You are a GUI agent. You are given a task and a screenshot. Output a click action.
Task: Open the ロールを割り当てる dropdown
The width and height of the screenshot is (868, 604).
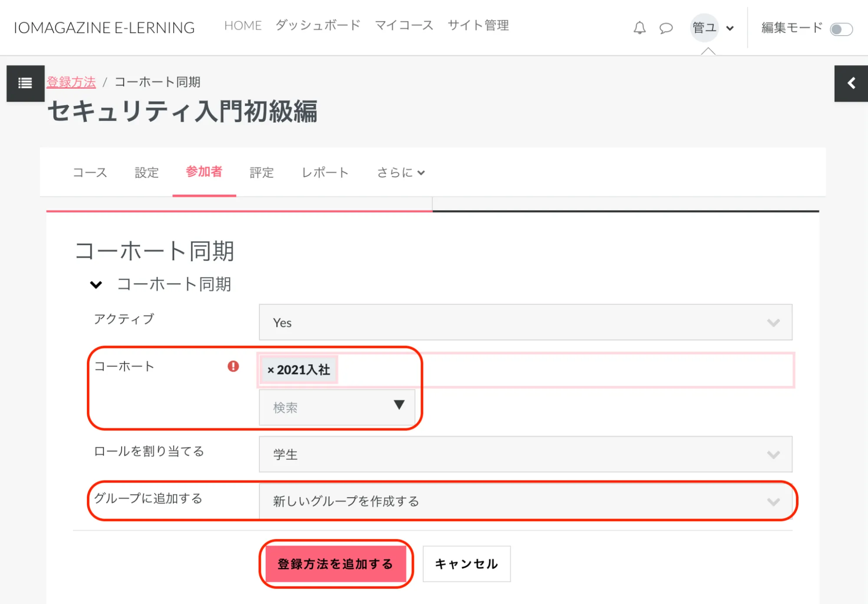pos(525,455)
